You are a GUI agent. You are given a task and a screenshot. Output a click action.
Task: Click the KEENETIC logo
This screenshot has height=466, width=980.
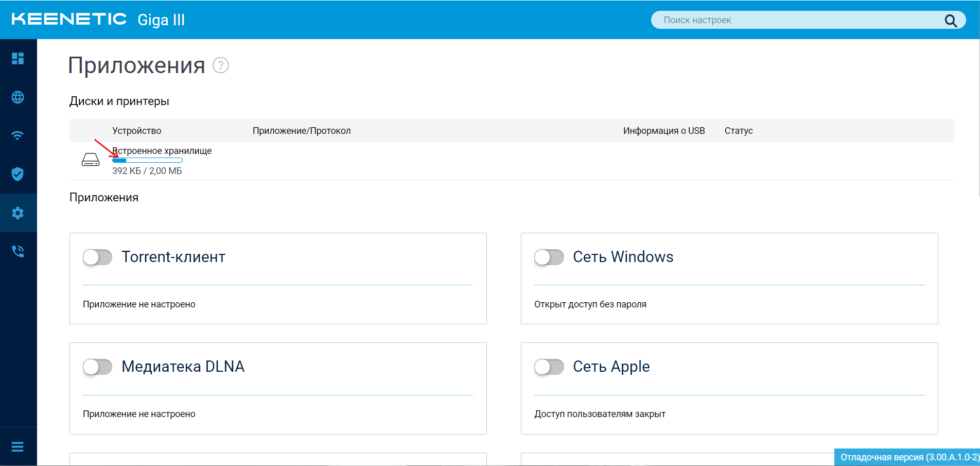(69, 19)
